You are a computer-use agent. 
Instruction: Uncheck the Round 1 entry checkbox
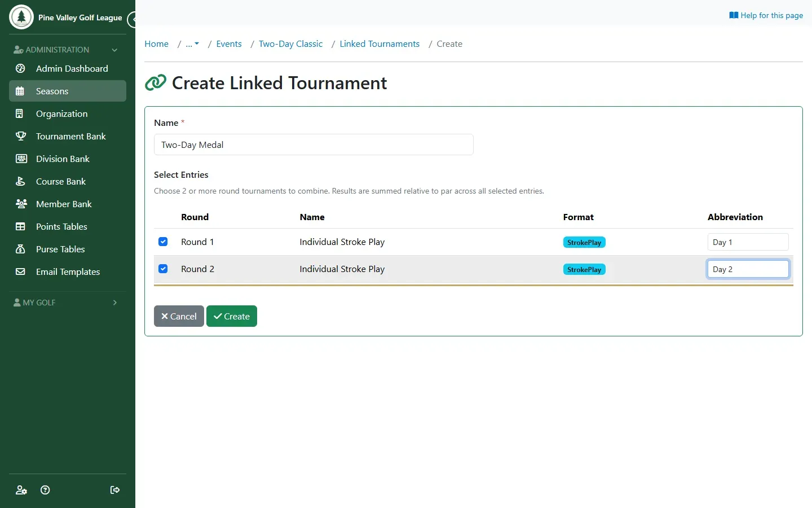163,242
